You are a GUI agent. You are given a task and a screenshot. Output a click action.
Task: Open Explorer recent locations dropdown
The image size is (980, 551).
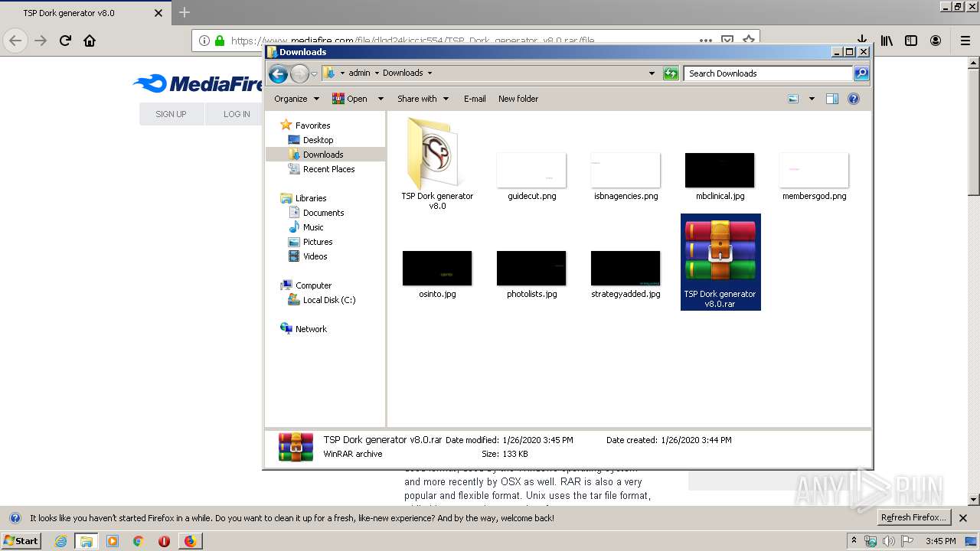pos(314,74)
